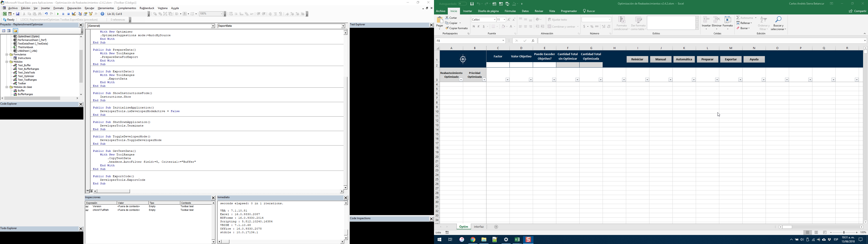
Task: Click the Excel quick access save icon
Action: (472, 4)
